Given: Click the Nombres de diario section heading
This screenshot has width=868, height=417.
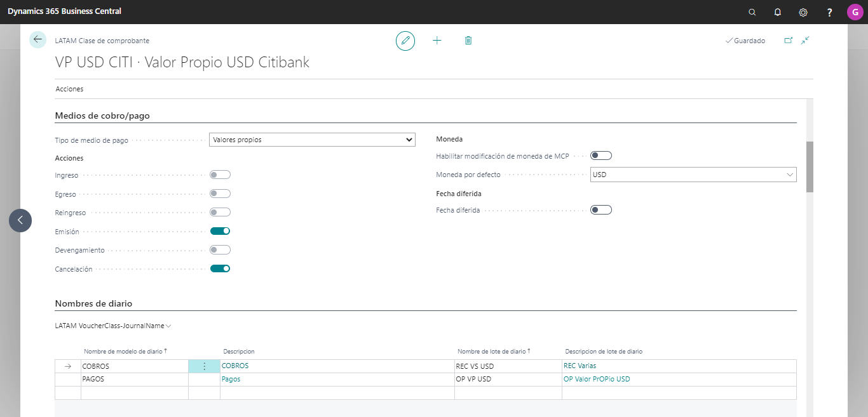Looking at the screenshot, I should pyautogui.click(x=93, y=303).
